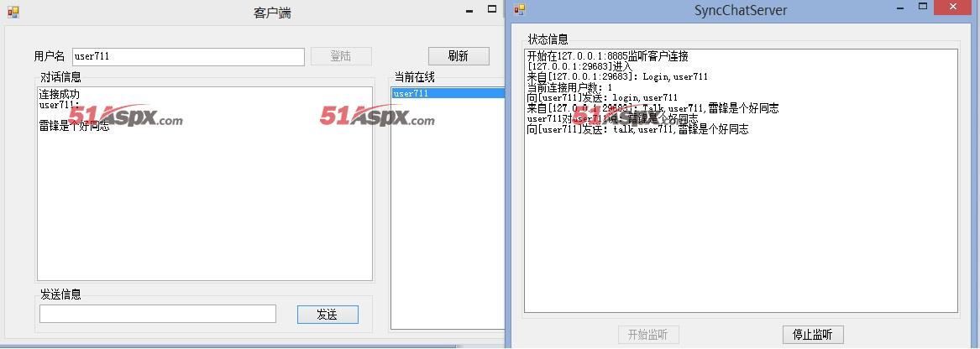Click the 客户端 window app icon

pyautogui.click(x=13, y=11)
